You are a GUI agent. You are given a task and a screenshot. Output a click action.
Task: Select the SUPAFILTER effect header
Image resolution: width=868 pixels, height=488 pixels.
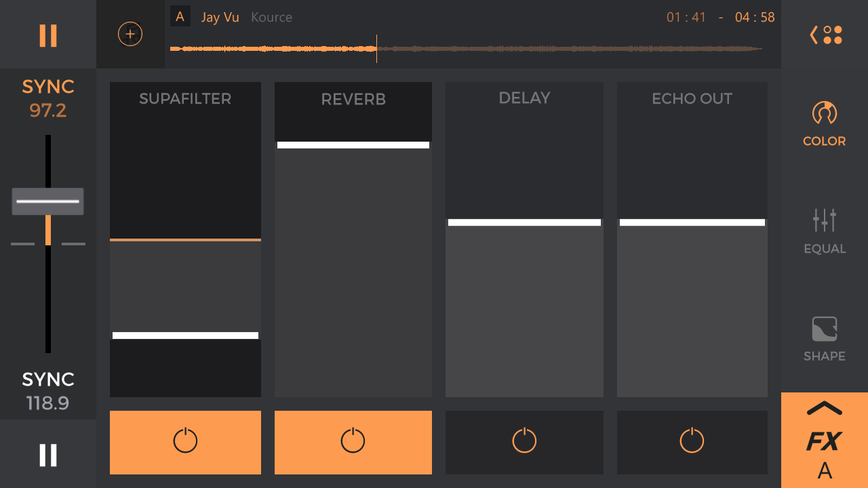click(x=185, y=98)
